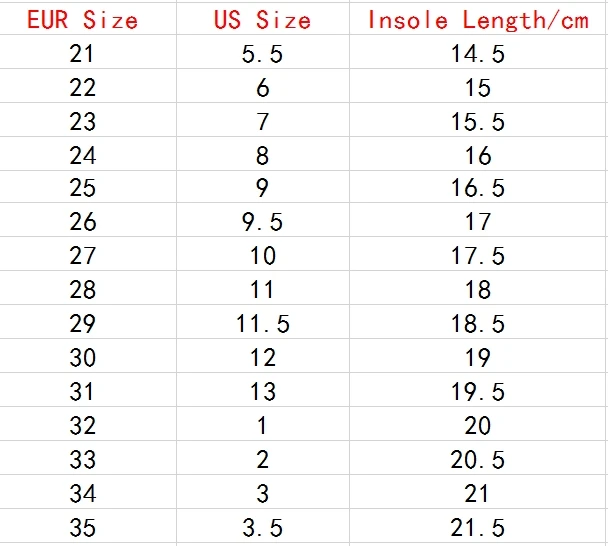The width and height of the screenshot is (608, 546).
Task: Select the EUR size 24 cell
Action: [88, 154]
